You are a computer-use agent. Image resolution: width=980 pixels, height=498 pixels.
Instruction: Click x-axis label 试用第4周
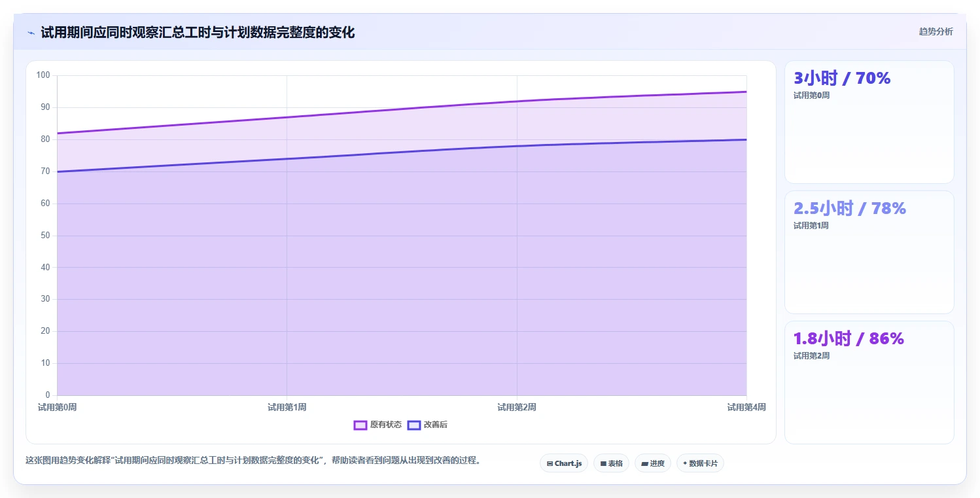pos(746,407)
